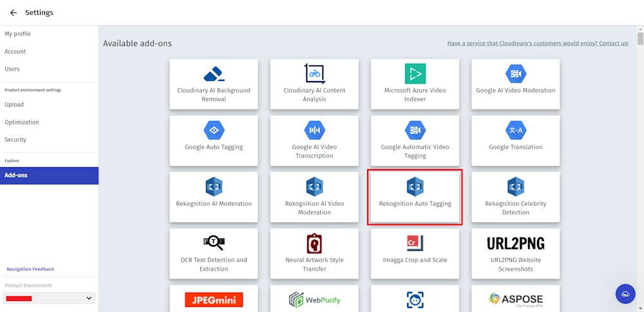This screenshot has height=312, width=644.
Task: Open Users settings
Action: [12, 69]
